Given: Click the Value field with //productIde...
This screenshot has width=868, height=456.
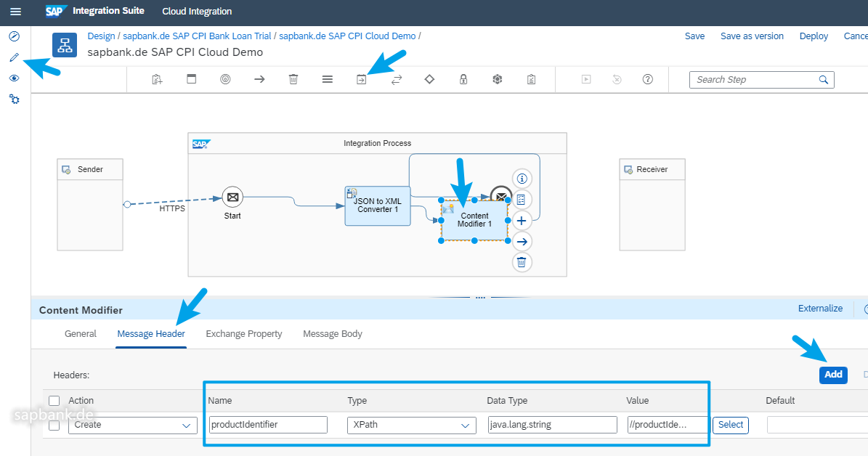Looking at the screenshot, I should [668, 425].
